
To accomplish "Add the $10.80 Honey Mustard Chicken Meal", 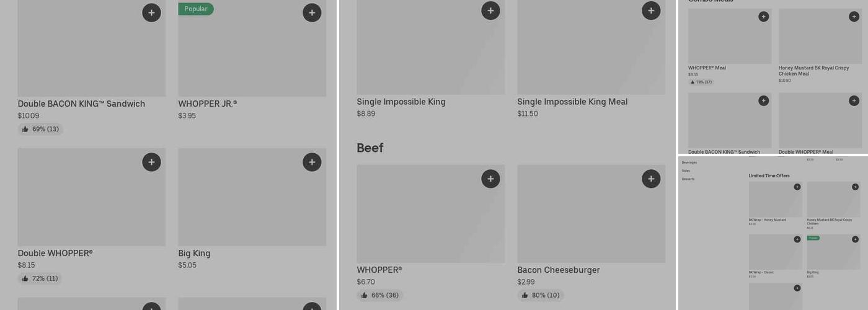I will point(854,17).
